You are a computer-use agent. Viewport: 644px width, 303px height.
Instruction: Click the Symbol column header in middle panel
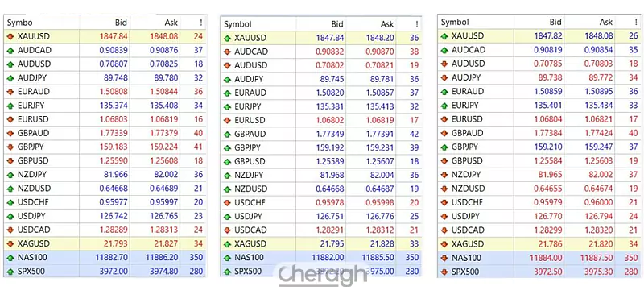(237, 24)
